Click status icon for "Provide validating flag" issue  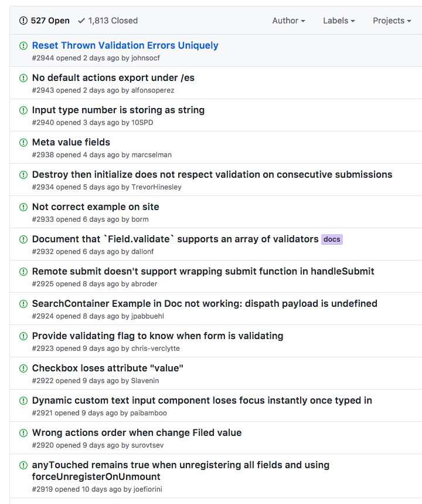[x=23, y=336]
